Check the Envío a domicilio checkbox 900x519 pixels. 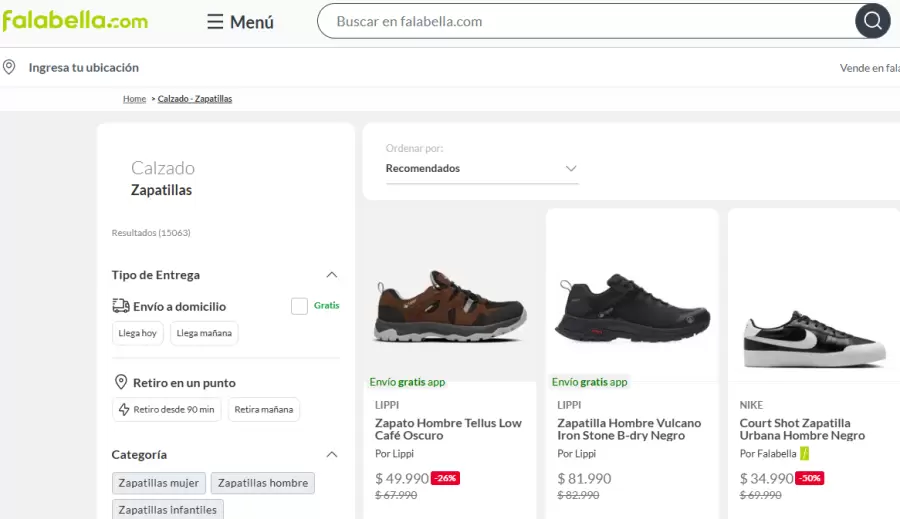click(299, 306)
